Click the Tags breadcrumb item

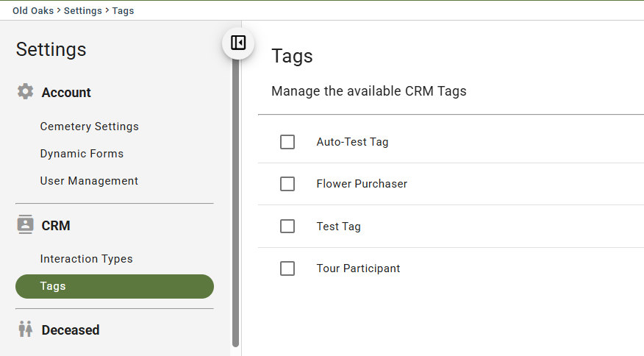pos(124,11)
